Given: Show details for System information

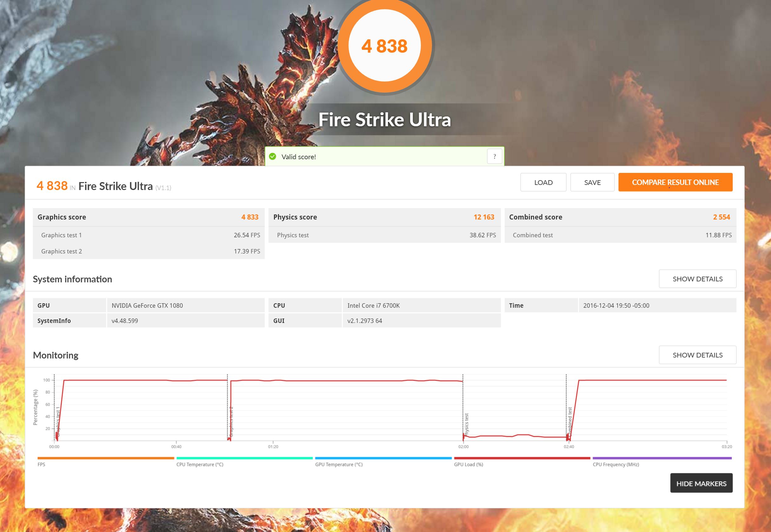Looking at the screenshot, I should pyautogui.click(x=697, y=279).
